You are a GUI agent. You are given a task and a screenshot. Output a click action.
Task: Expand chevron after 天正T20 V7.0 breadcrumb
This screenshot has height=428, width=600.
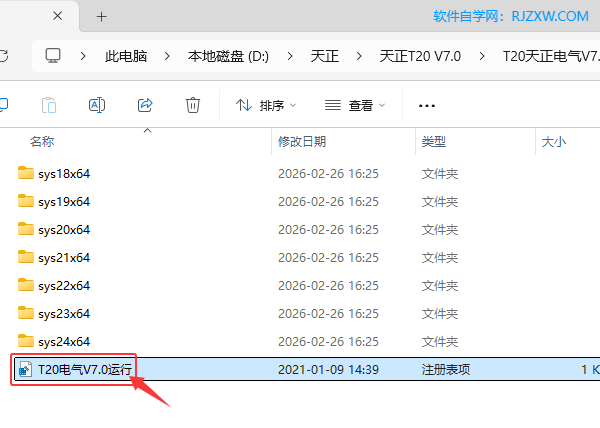click(x=482, y=56)
